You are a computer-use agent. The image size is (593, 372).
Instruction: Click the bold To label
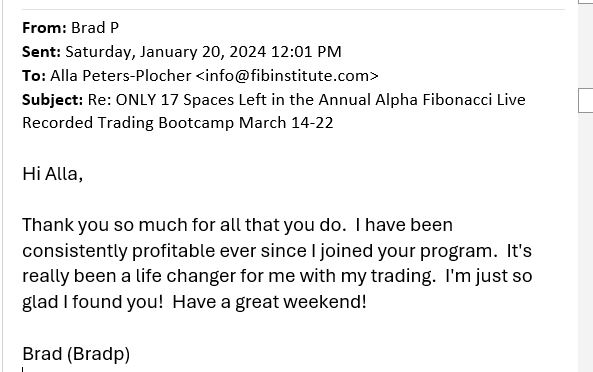coord(34,76)
